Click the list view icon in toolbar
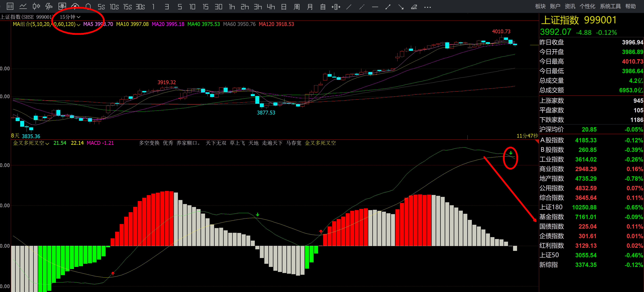 pos(10,6)
